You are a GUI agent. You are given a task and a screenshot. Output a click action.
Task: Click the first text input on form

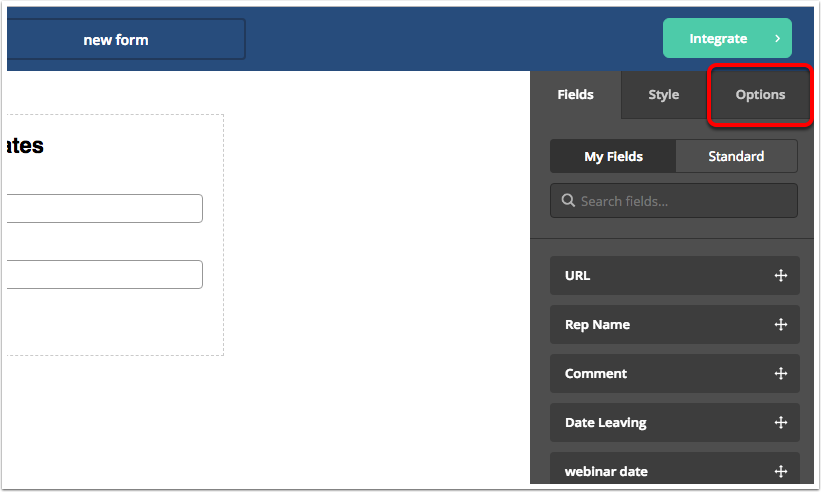point(105,208)
